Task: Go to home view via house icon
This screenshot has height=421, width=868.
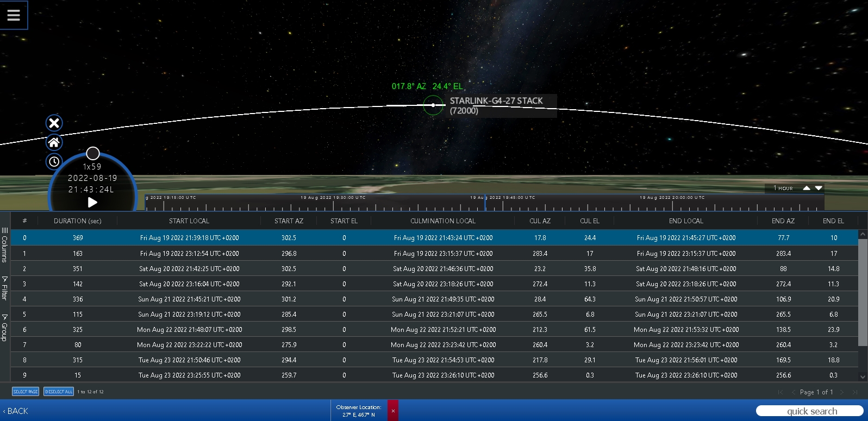Action: click(x=54, y=142)
